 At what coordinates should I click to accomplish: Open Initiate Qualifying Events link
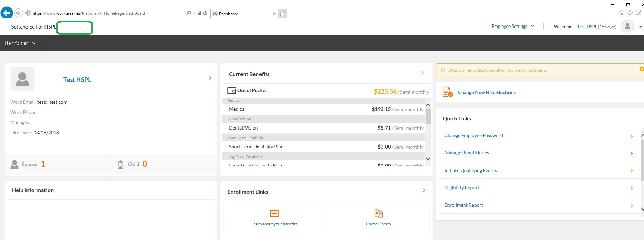pyautogui.click(x=470, y=170)
